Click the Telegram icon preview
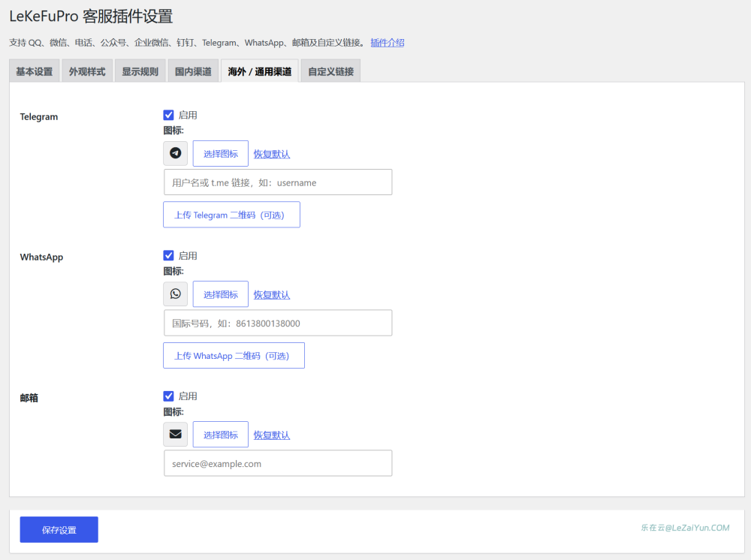Image resolution: width=751 pixels, height=560 pixels. tap(175, 153)
